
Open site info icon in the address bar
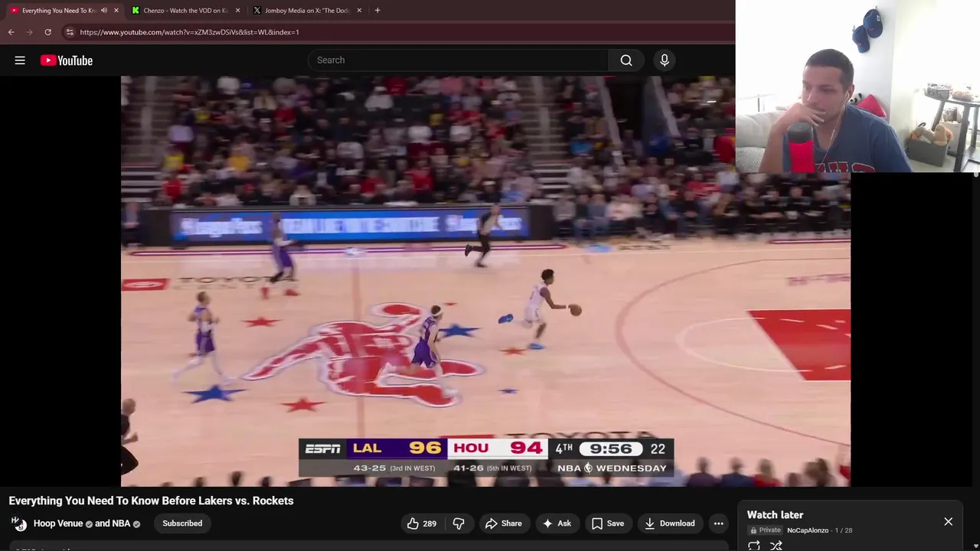point(70,32)
